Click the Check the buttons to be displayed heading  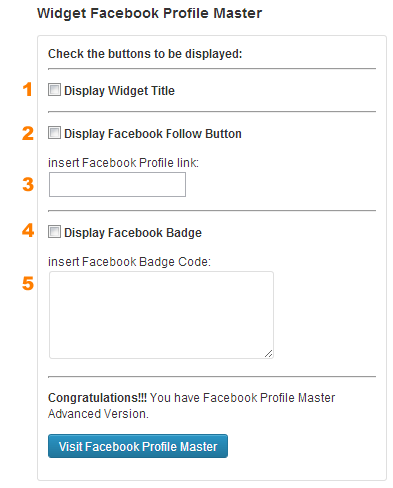[x=145, y=54]
